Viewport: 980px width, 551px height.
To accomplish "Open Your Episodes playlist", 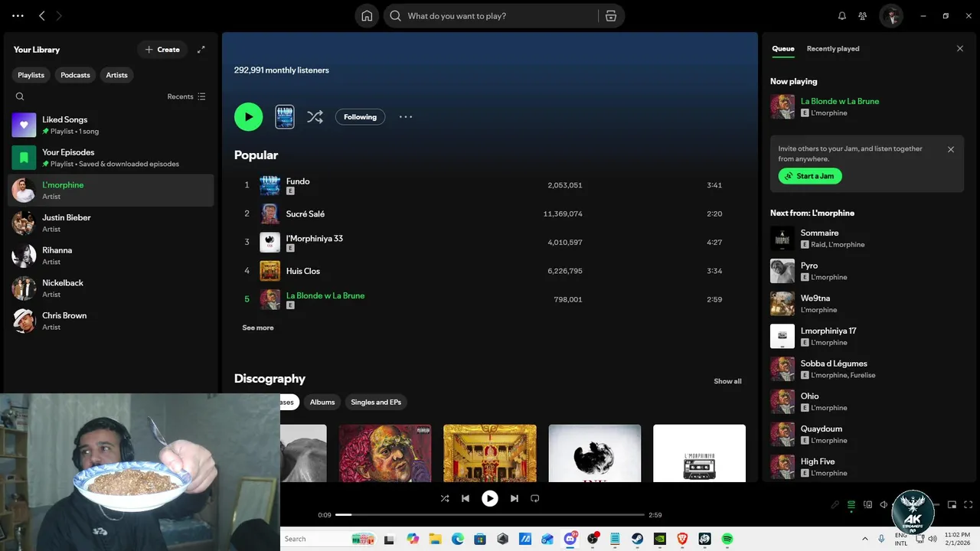I will [x=110, y=158].
